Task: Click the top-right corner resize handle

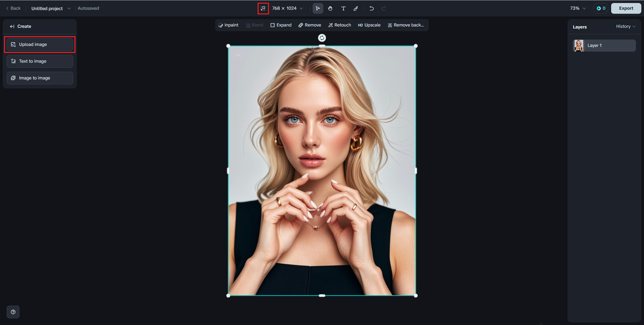Action: click(416, 46)
